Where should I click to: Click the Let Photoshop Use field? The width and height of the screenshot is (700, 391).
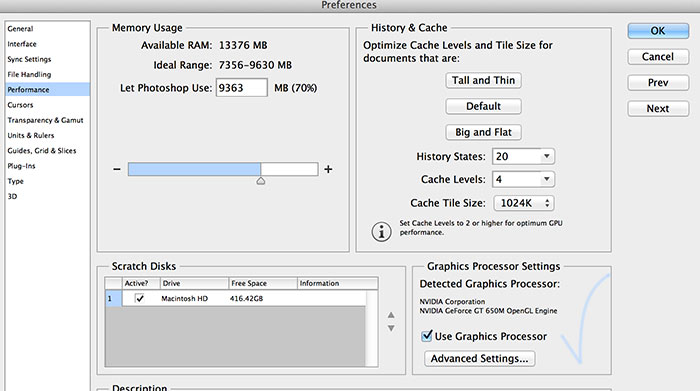242,87
